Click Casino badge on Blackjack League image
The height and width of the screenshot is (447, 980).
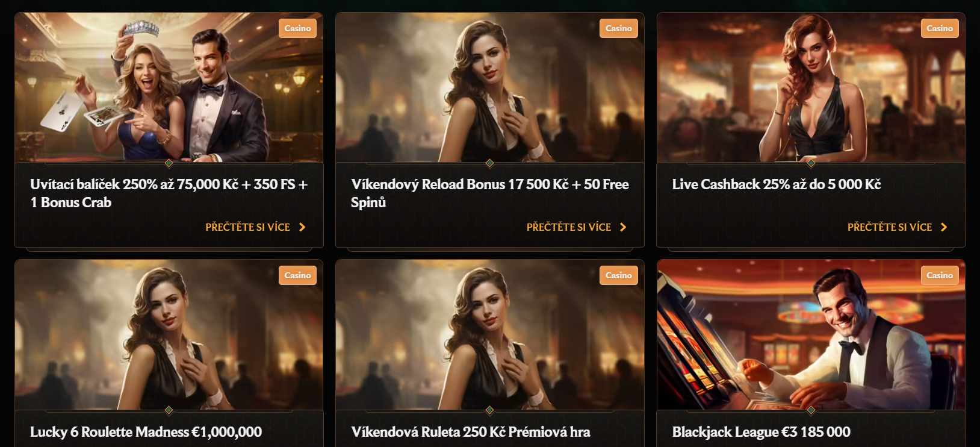coord(940,275)
